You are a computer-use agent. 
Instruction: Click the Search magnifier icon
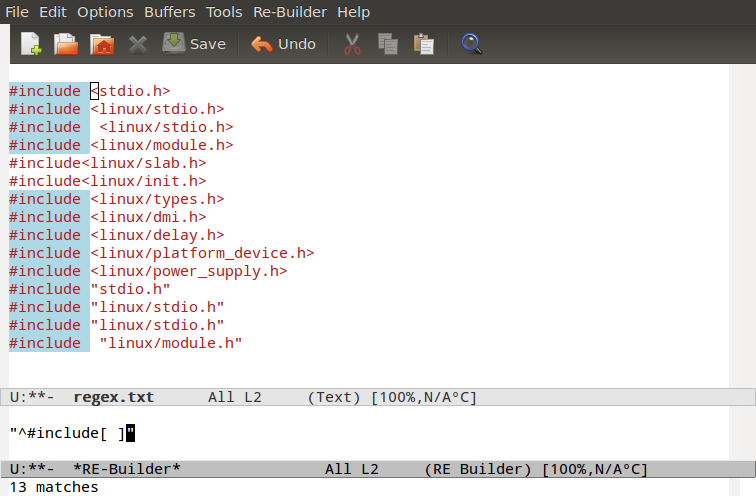tap(472, 44)
